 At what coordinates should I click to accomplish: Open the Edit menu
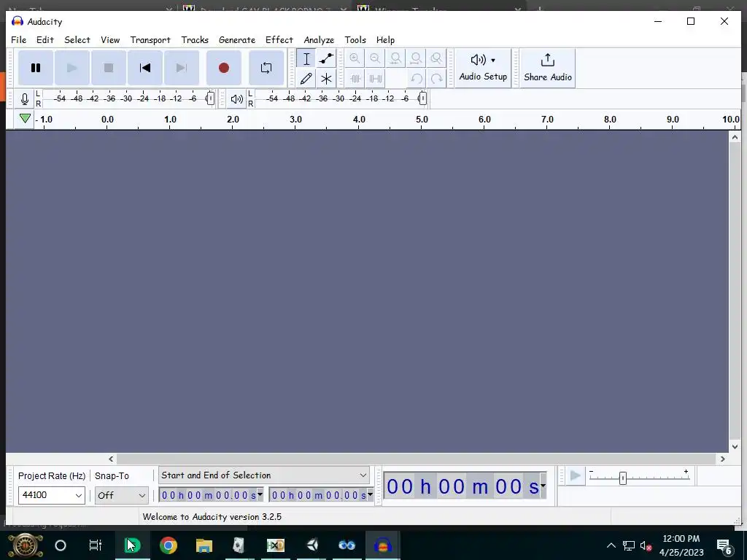pyautogui.click(x=45, y=40)
